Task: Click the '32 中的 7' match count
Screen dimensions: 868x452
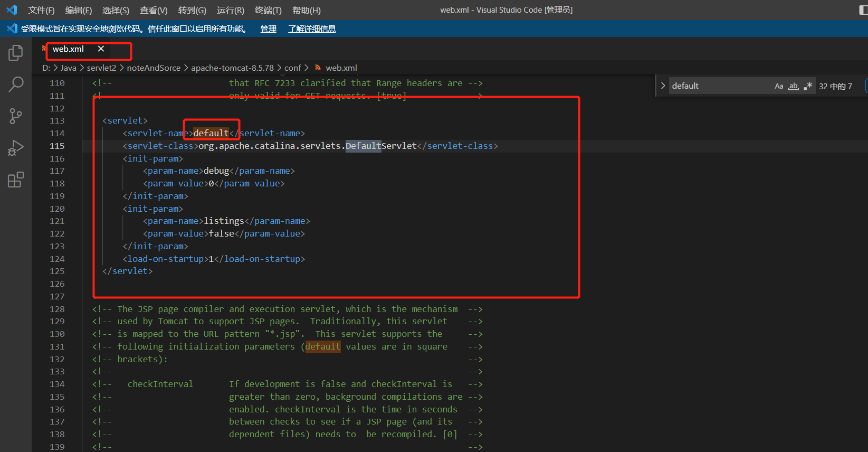Action: tap(836, 87)
